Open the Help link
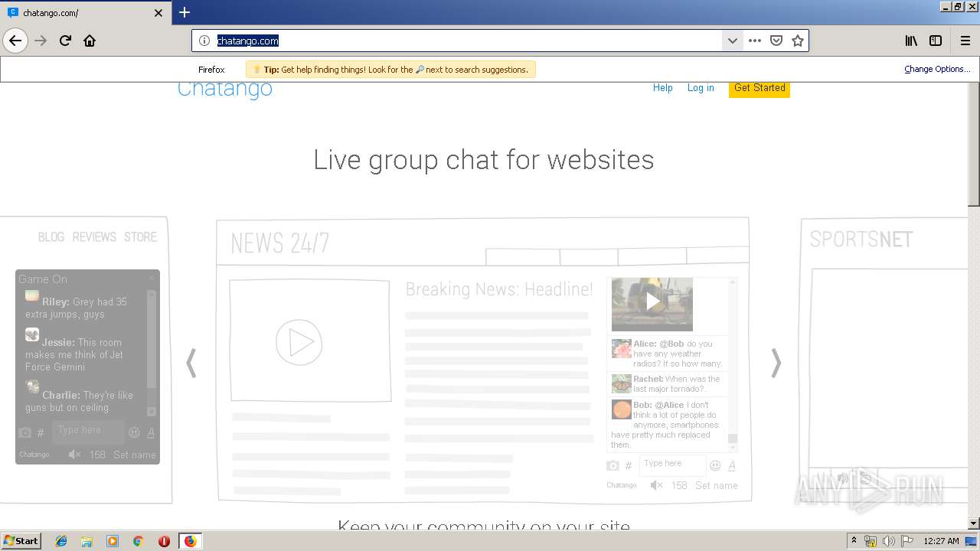The height and width of the screenshot is (551, 980). 663,88
